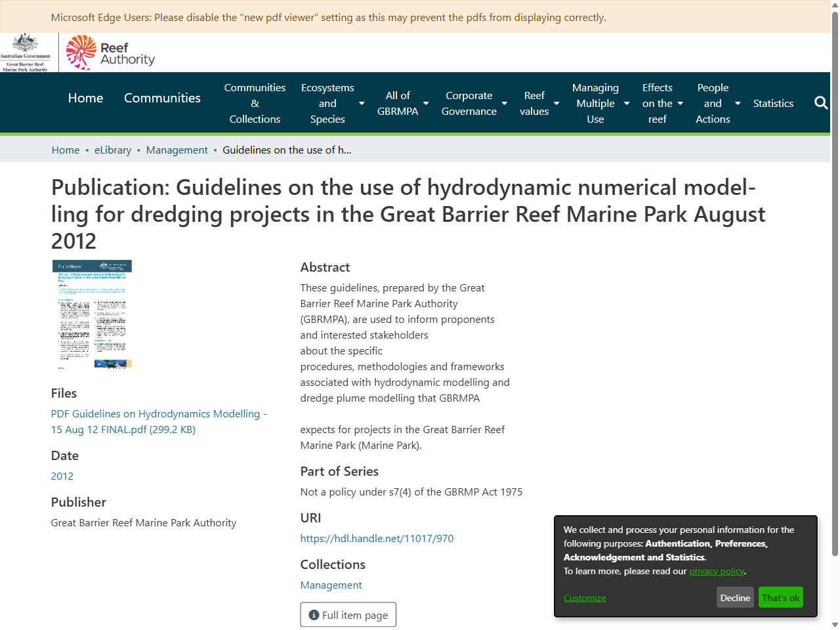The width and height of the screenshot is (840, 630).
Task: Open the Statistics navigation item
Action: coord(773,103)
